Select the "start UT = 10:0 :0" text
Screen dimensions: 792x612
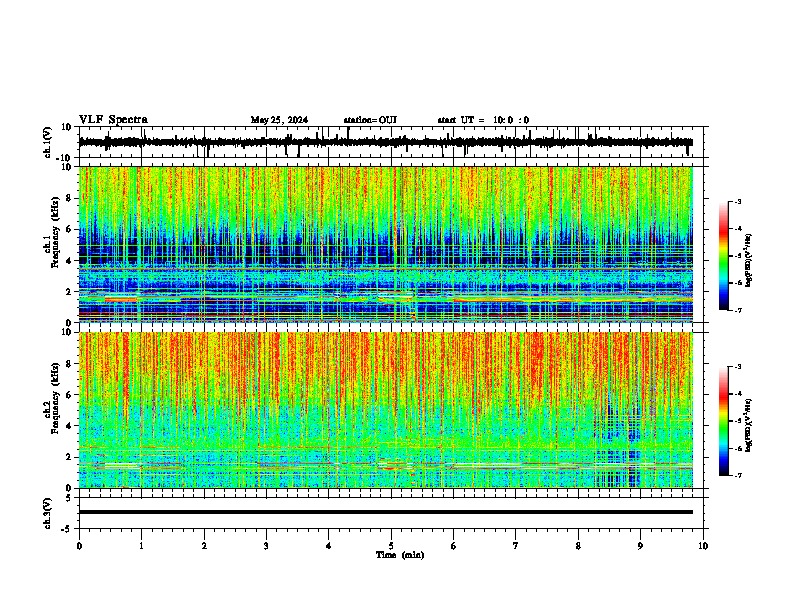click(x=483, y=120)
